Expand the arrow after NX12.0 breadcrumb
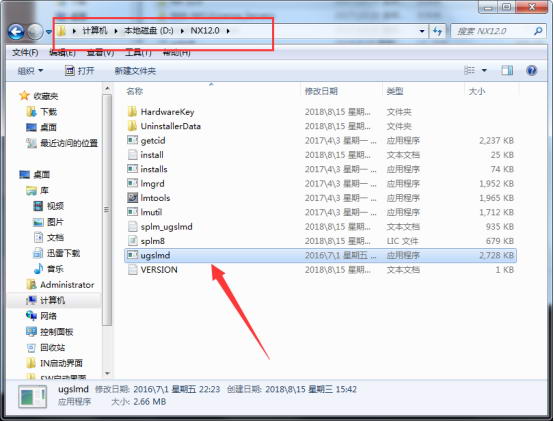 tap(228, 31)
